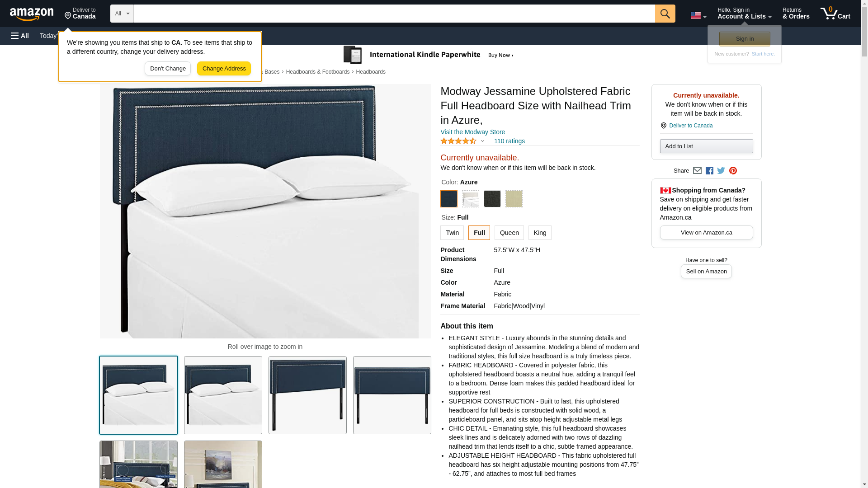Share via email envelope icon
Viewport: 868px width, 488px height.
coord(697,171)
